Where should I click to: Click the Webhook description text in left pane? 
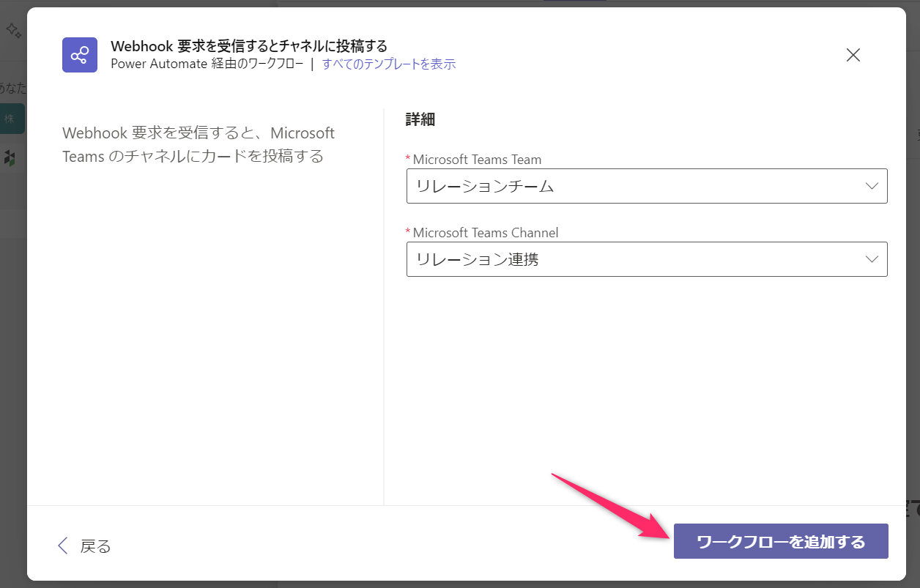[199, 145]
